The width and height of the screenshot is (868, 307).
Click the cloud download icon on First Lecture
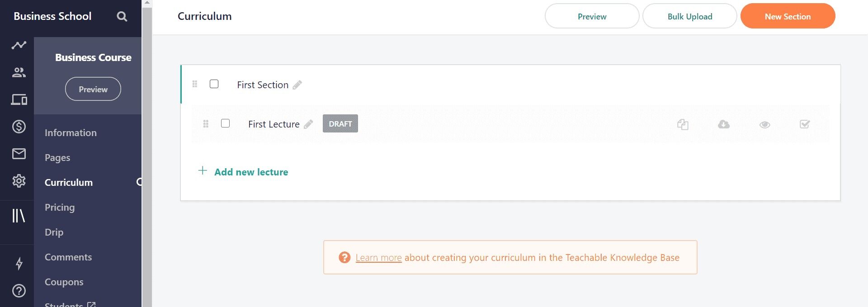click(724, 124)
